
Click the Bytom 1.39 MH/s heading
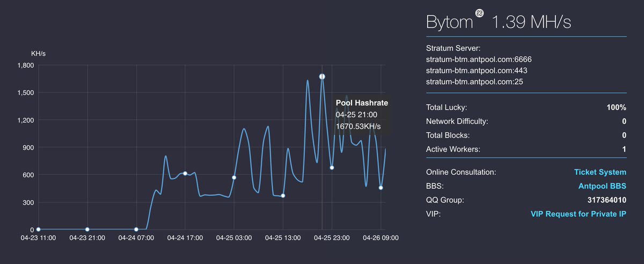[x=500, y=22]
